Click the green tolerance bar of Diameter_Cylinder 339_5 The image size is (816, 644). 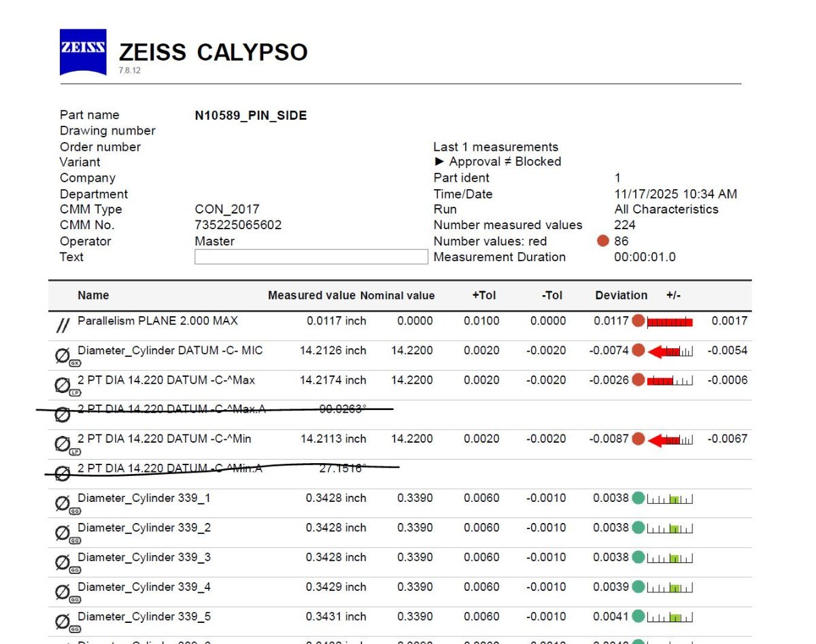coord(670,617)
